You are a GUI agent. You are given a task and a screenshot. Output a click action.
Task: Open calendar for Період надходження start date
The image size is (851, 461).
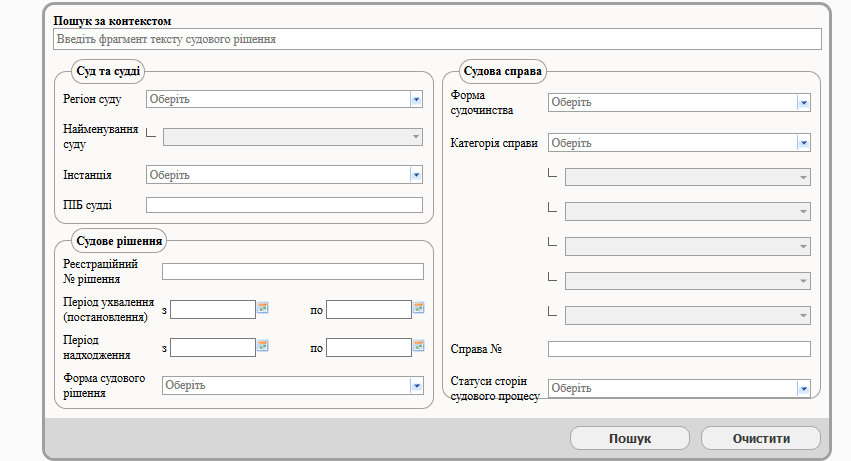[x=263, y=346]
